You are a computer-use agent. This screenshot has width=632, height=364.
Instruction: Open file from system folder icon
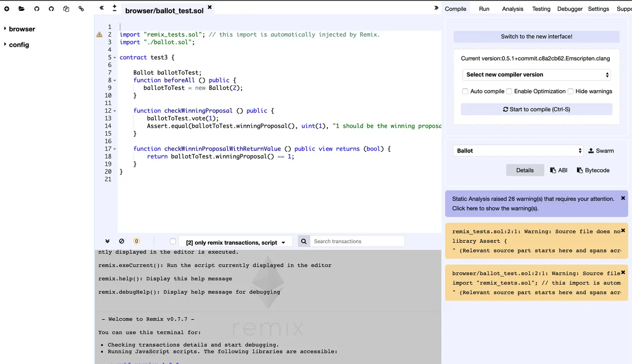[21, 9]
